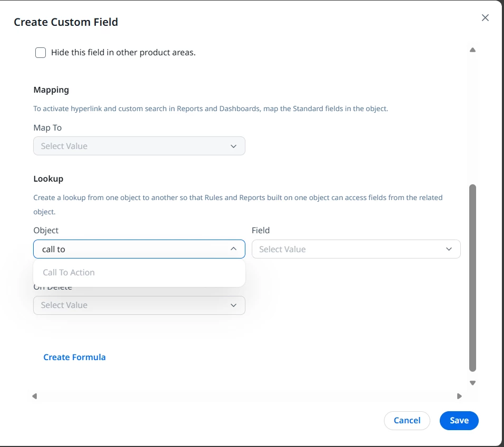
Task: Close the Create Custom Field dialog
Action: pos(485,18)
